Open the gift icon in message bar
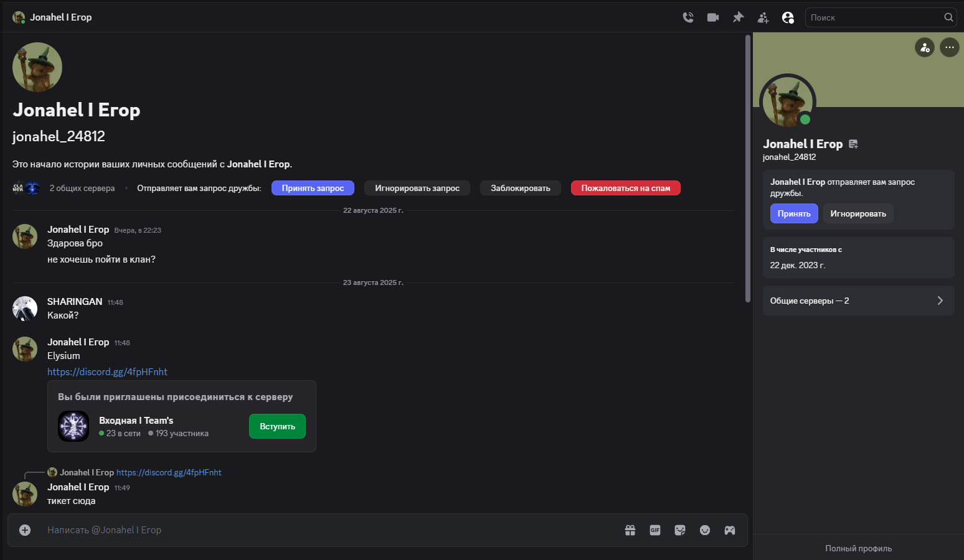Viewport: 964px width, 560px height. pos(630,530)
